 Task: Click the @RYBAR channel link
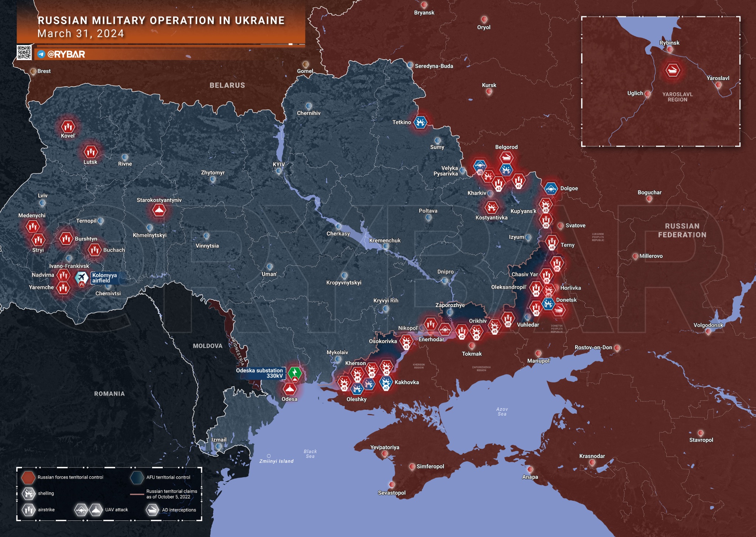click(66, 54)
